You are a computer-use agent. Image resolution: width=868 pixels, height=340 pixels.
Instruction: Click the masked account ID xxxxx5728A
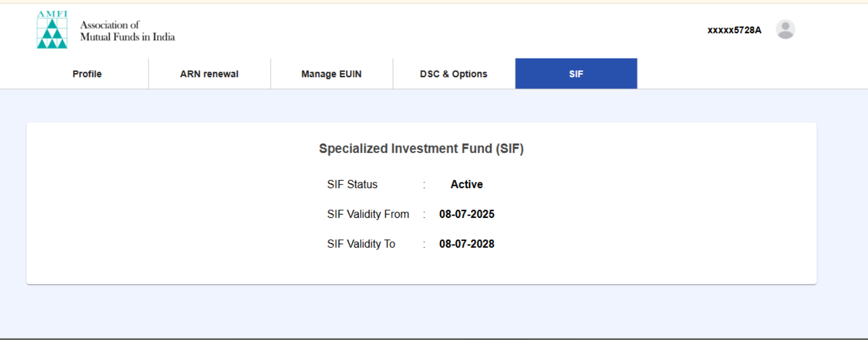pos(734,30)
